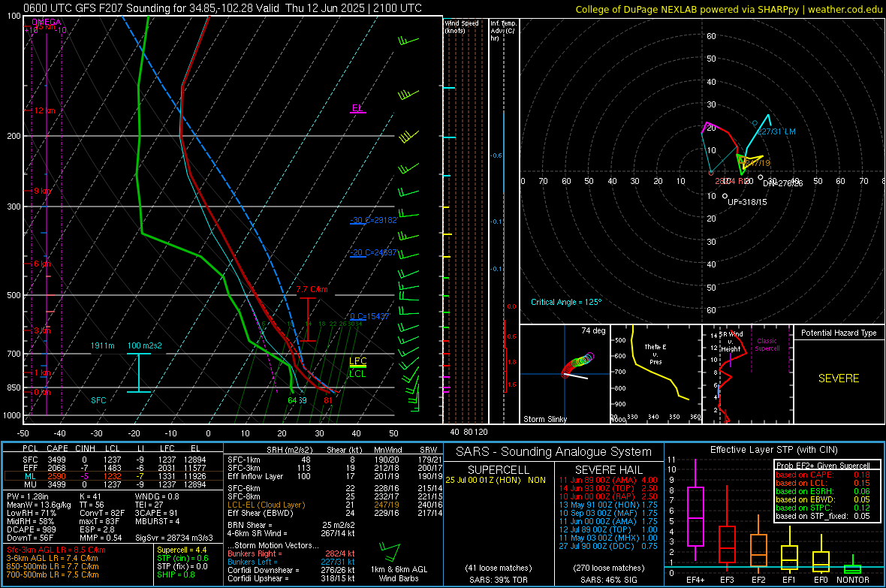
Task: Click the 'SR Wind v. Height' plot title
Action: coord(731,342)
